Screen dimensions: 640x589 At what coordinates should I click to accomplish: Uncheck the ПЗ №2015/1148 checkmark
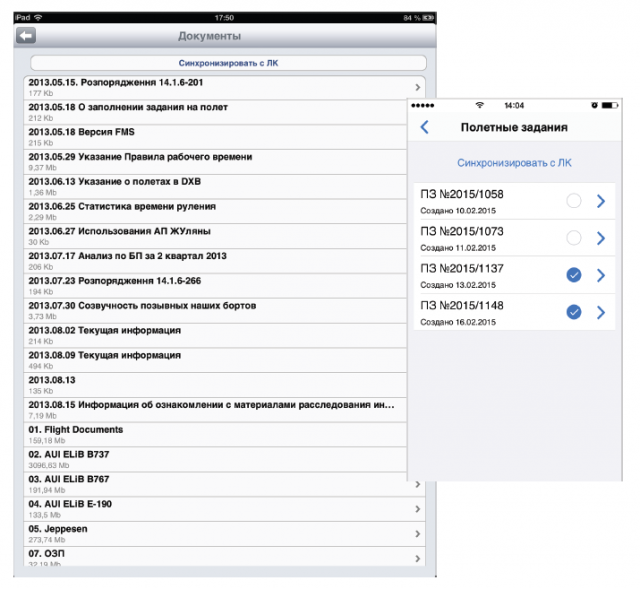point(573,312)
